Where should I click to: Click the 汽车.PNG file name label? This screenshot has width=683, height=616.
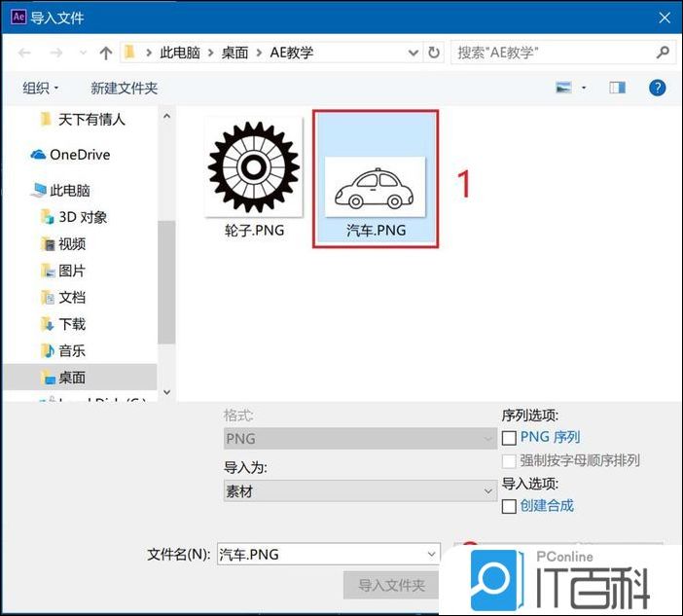click(x=376, y=231)
